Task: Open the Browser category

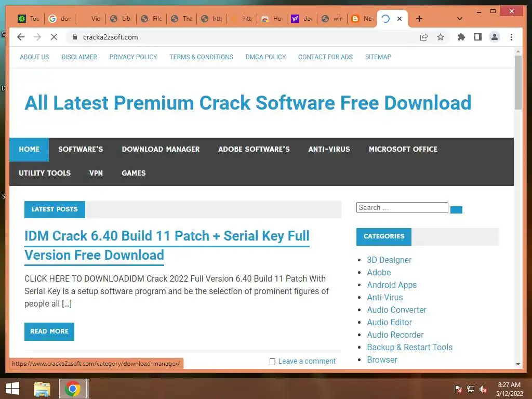Action: pos(382,360)
